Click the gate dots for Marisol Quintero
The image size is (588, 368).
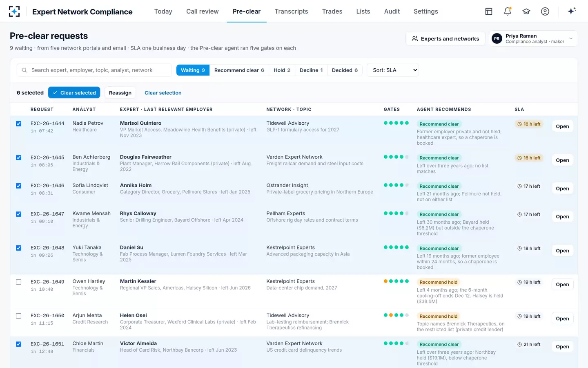coord(396,123)
